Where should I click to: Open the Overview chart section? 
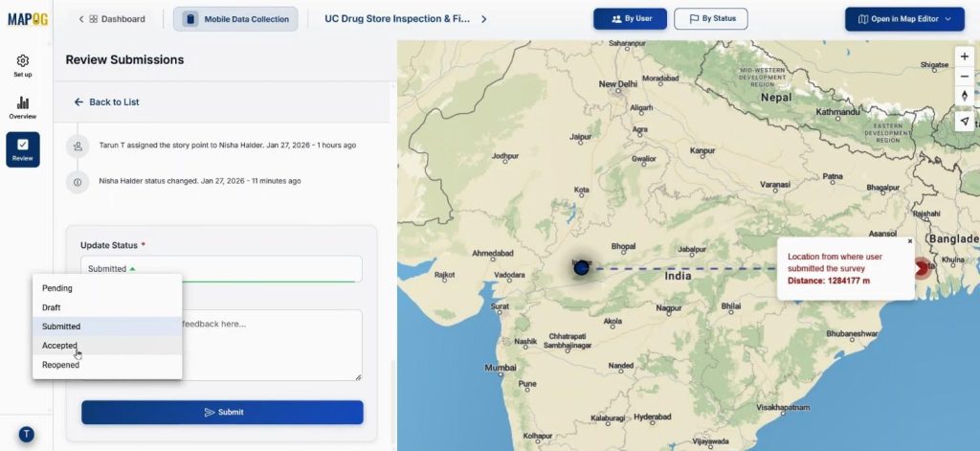pos(23,107)
